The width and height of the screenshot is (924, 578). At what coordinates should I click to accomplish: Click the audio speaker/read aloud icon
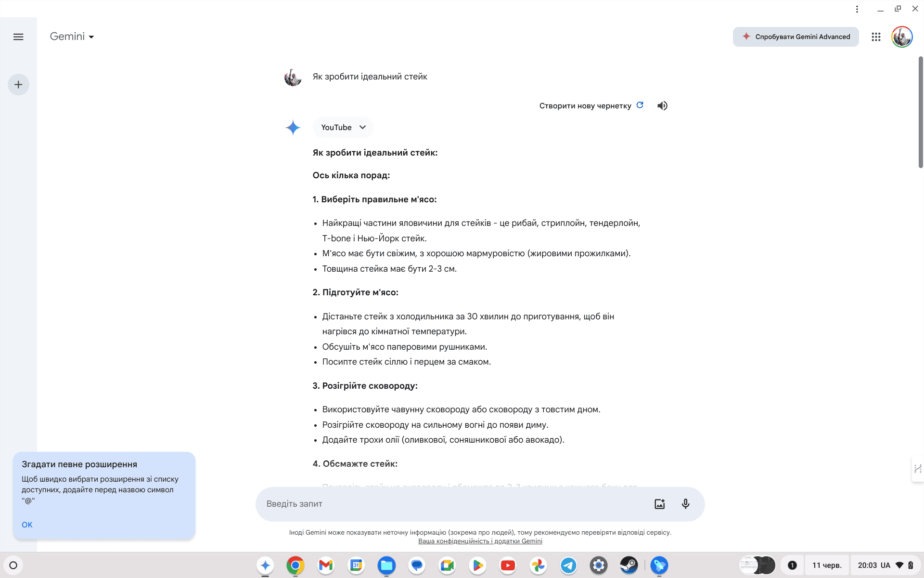[x=663, y=105]
